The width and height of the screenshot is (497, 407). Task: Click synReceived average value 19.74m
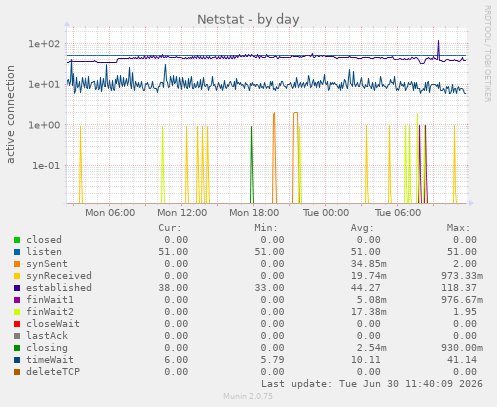(369, 276)
